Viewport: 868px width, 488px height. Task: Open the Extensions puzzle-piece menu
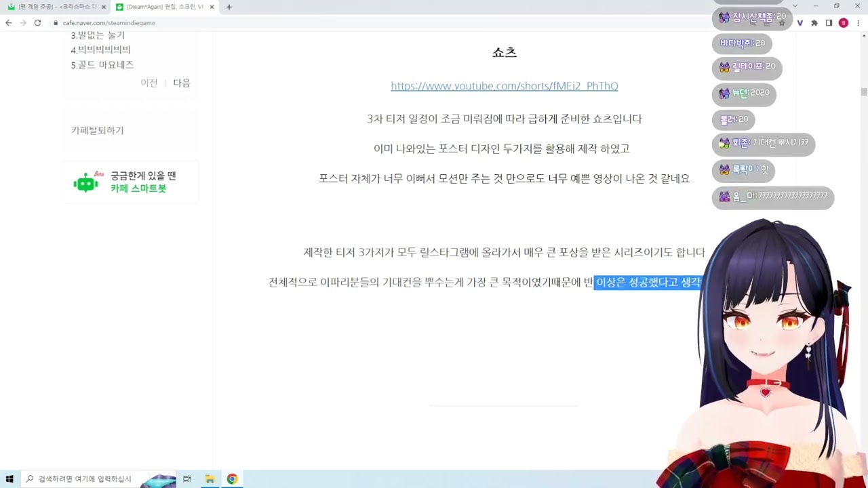[814, 22]
